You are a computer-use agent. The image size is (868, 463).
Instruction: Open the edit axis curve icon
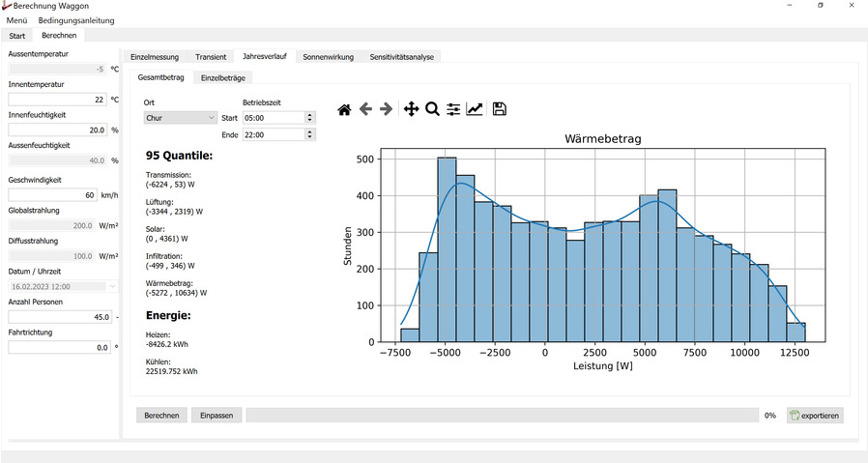[475, 110]
